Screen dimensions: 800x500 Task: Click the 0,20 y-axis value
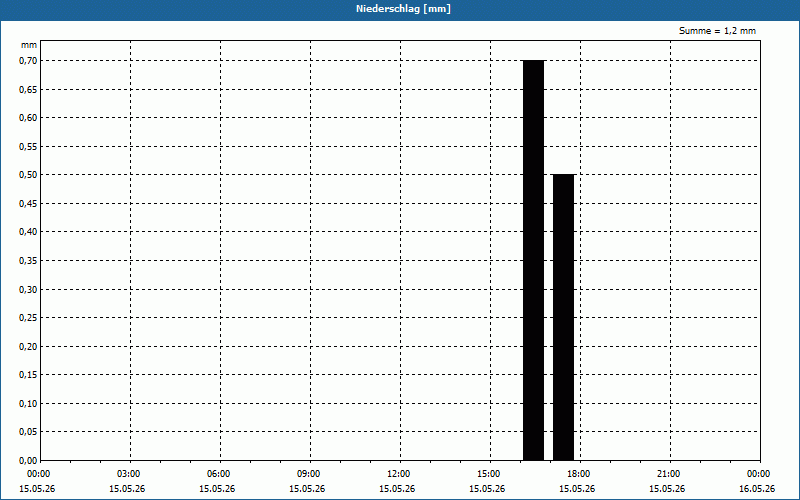coord(28,346)
